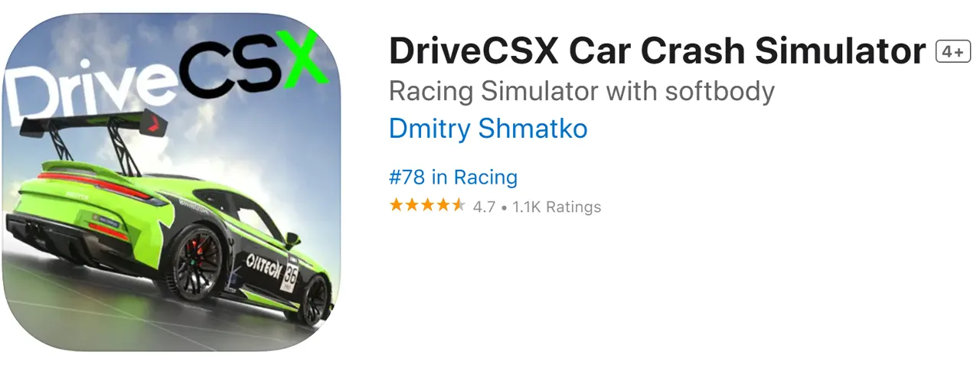This screenshot has height=365, width=980.
Task: Click the OILTECH decal on the car
Action: (x=266, y=266)
